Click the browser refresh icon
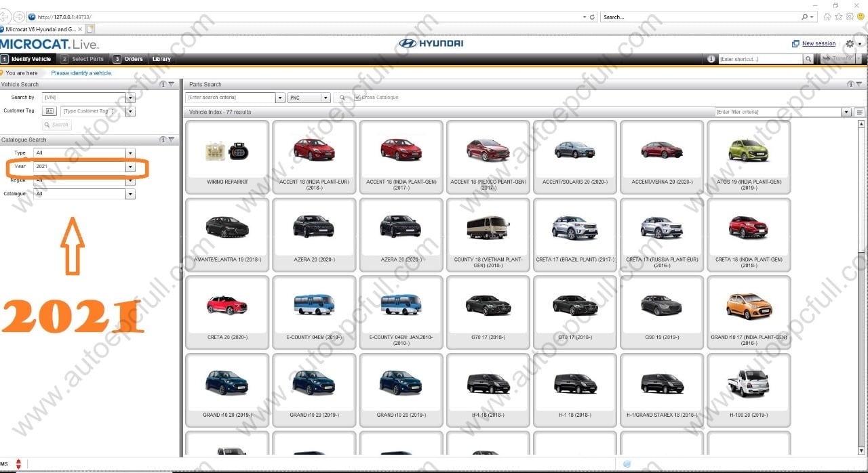Viewport: 868px width, 473px height. click(x=592, y=17)
